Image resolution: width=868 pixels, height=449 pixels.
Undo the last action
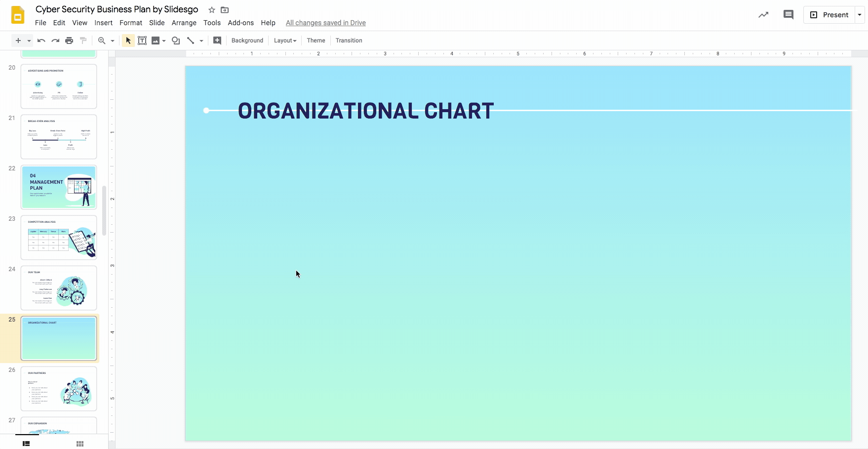(41, 40)
